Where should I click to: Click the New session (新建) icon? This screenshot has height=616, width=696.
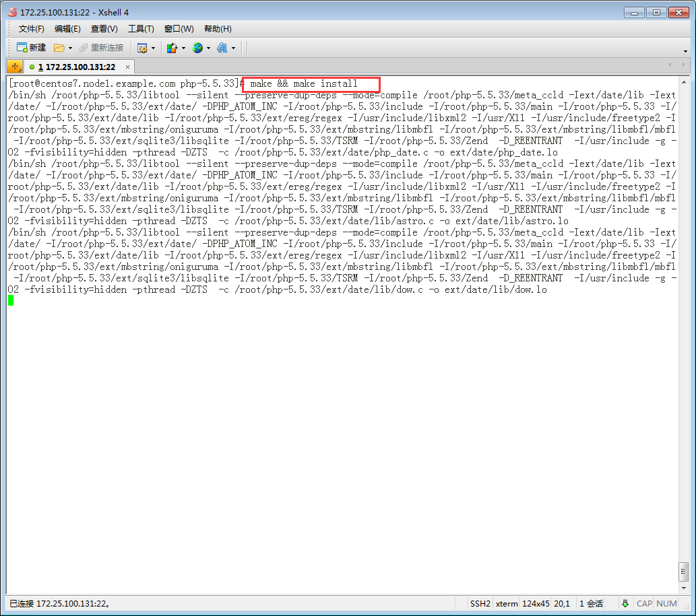pyautogui.click(x=30, y=48)
